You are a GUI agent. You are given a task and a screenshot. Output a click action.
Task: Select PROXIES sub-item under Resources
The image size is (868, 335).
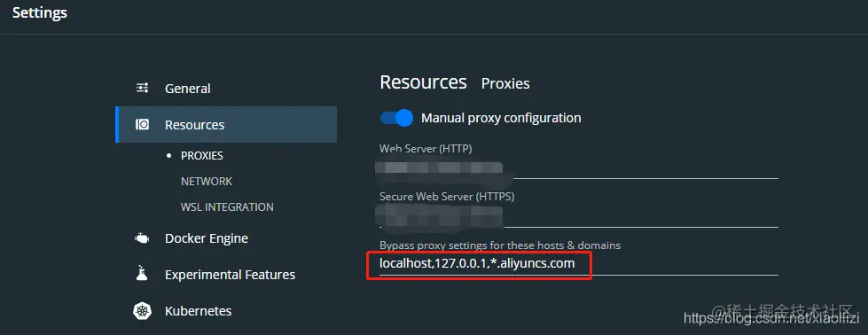[x=201, y=156]
